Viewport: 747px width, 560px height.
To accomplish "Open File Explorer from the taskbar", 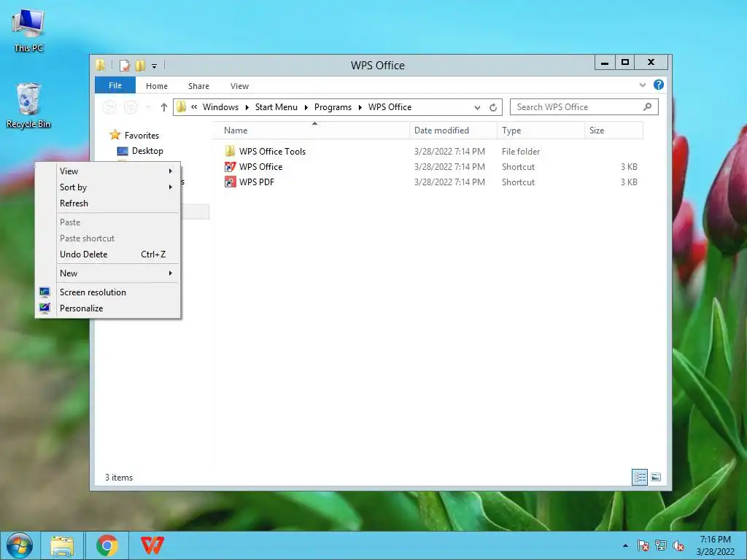I will 63,545.
